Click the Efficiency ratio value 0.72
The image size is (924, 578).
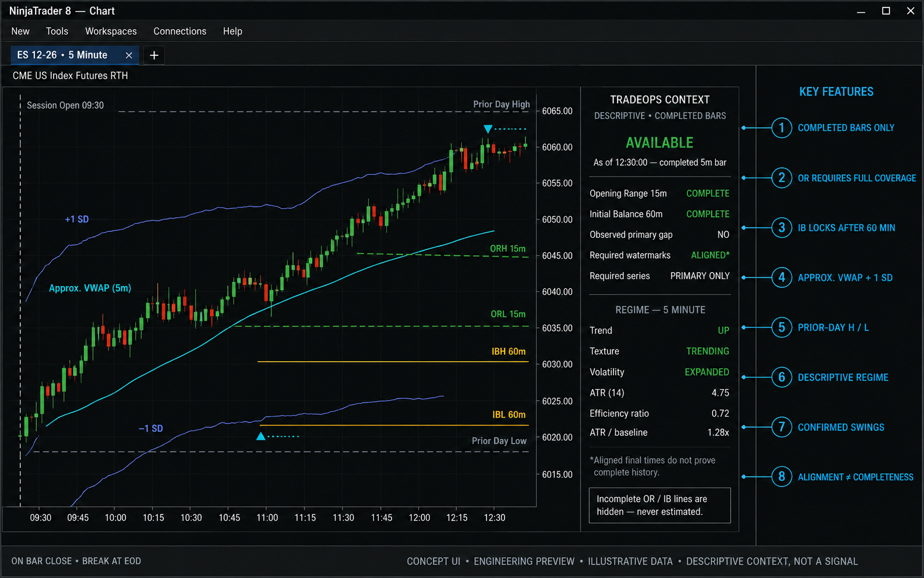(x=720, y=413)
